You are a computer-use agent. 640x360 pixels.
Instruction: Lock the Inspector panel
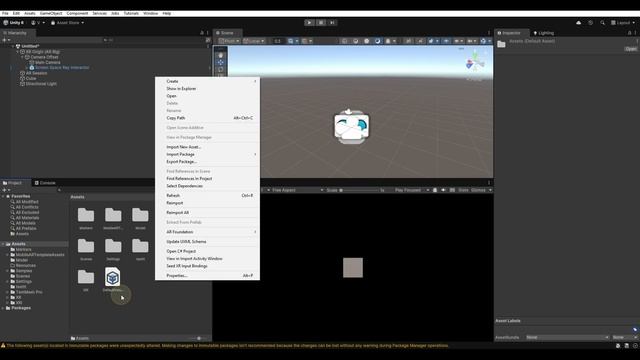pyautogui.click(x=629, y=33)
